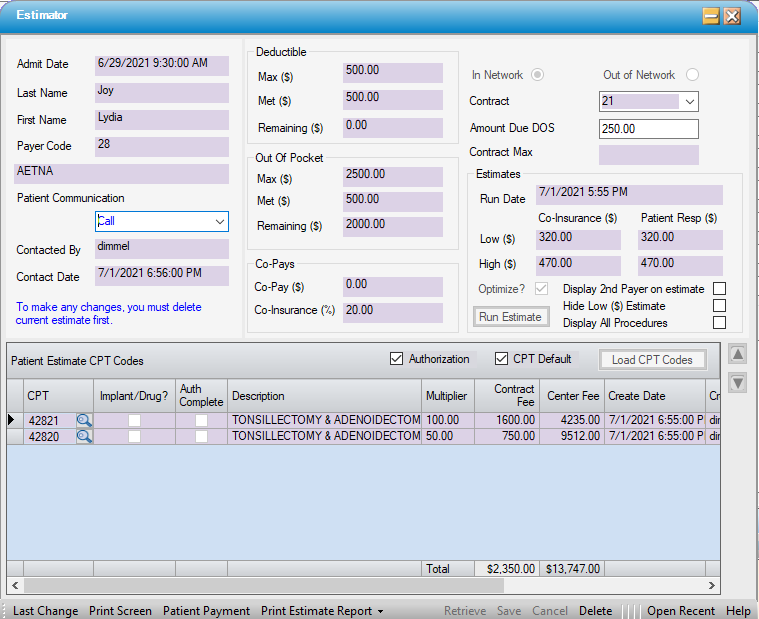Click the row selector arrow for first CPT row
Image resolution: width=759 pixels, height=619 pixels.
12,421
